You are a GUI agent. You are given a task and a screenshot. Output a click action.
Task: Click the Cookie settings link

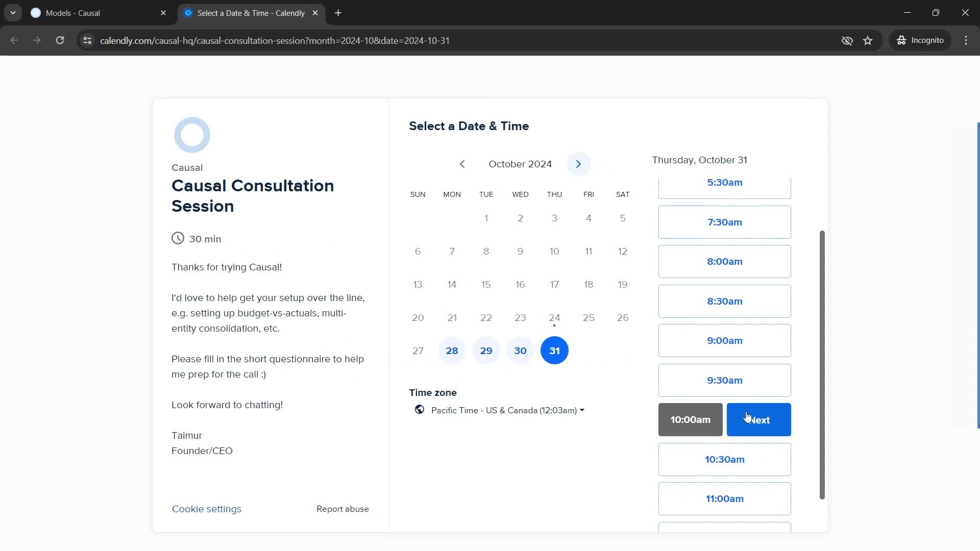(x=207, y=509)
